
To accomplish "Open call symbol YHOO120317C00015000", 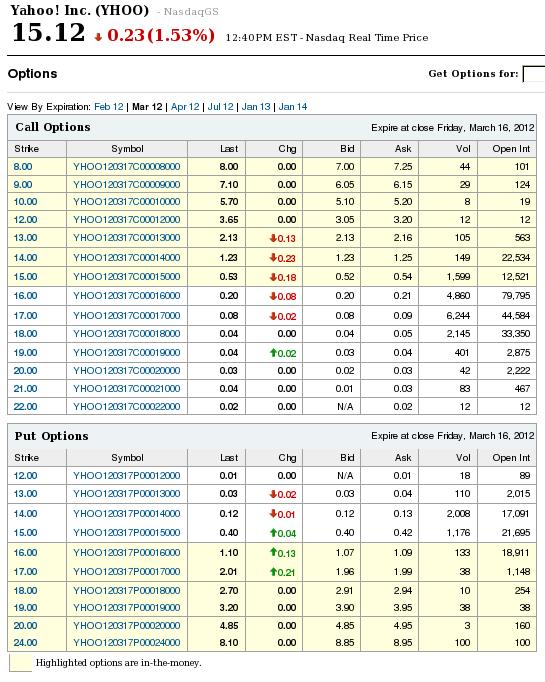I will point(127,277).
